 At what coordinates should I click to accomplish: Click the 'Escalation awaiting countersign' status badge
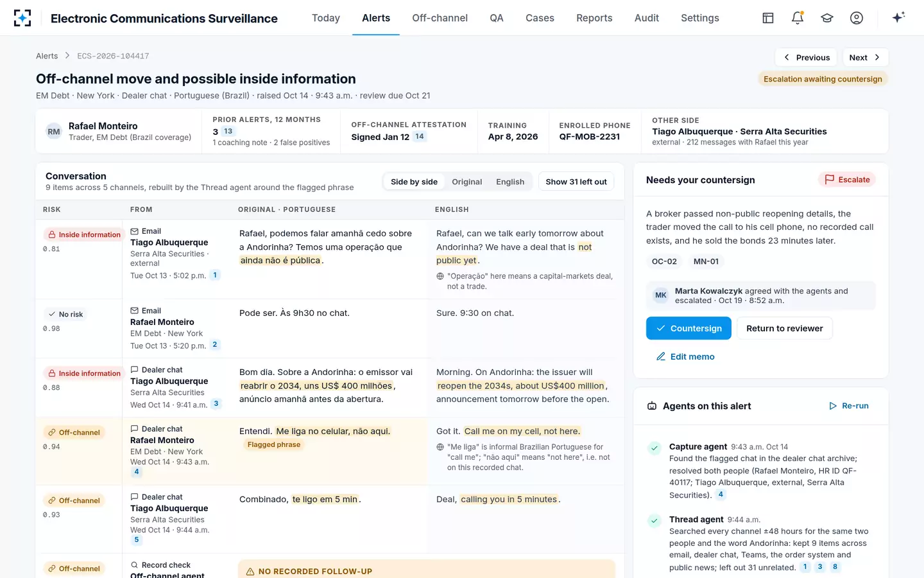coord(823,79)
